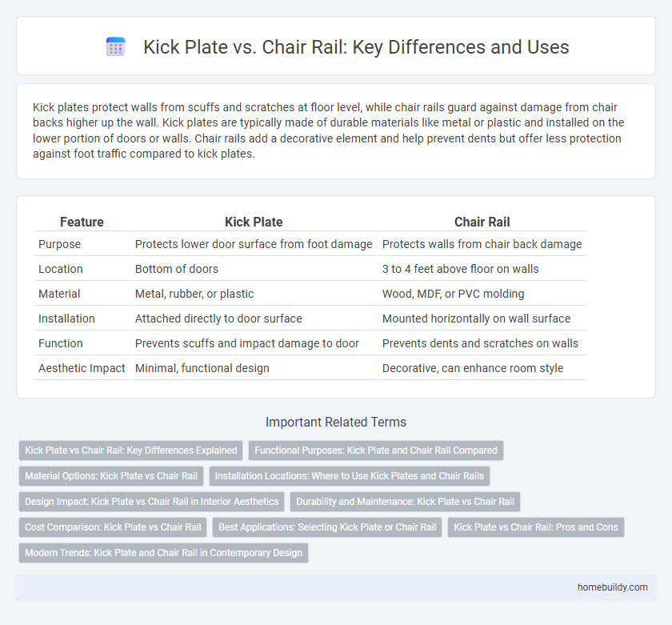Click the 'Chair Rail' column header

pos(482,222)
